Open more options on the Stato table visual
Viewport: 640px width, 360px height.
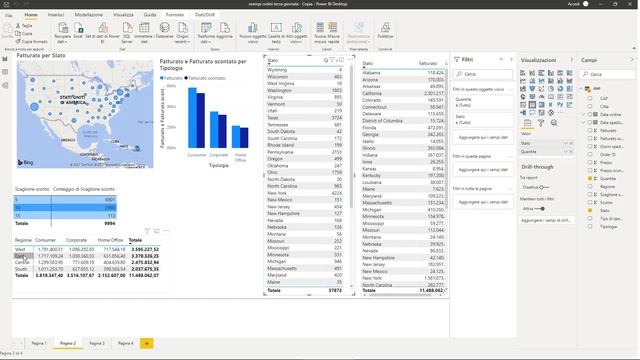point(350,60)
